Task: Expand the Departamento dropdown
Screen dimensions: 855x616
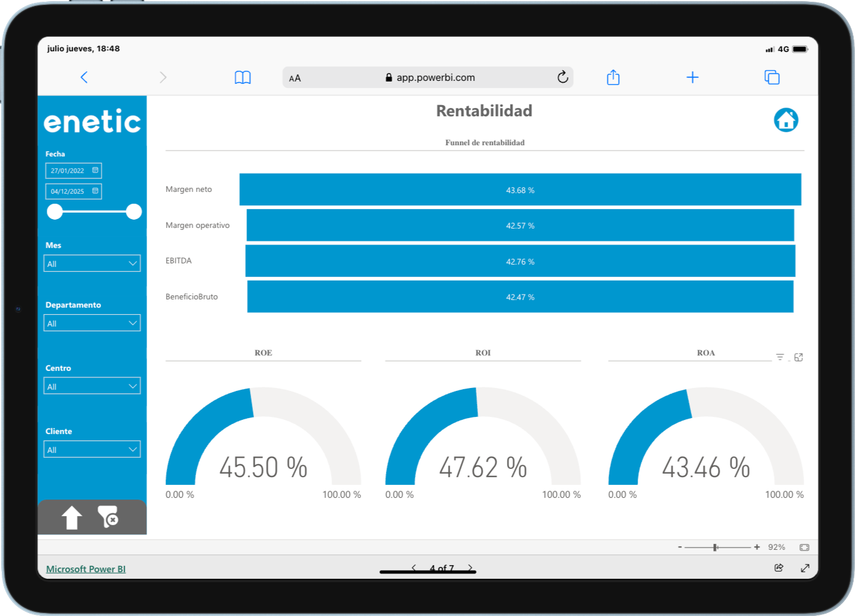Action: point(92,323)
